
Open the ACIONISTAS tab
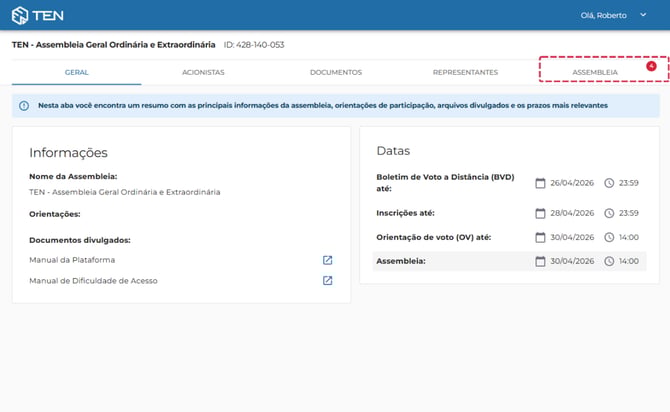click(x=203, y=72)
